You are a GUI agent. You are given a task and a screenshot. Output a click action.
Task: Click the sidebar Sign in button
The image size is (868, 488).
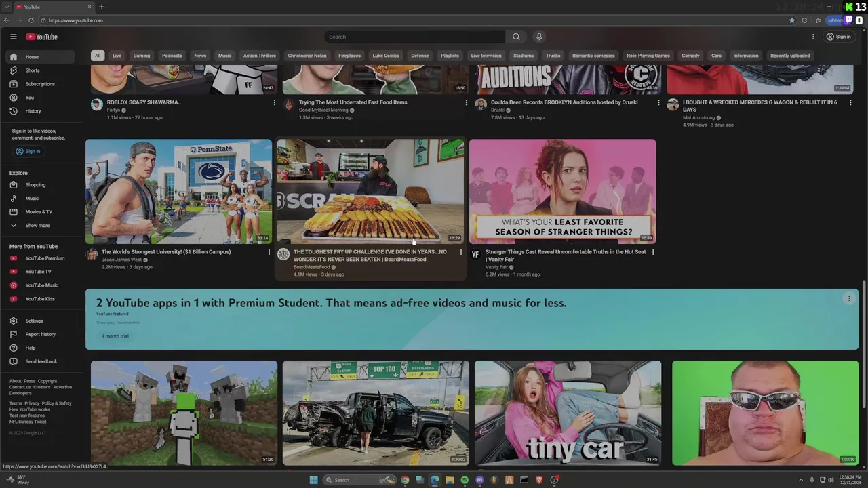pos(28,152)
